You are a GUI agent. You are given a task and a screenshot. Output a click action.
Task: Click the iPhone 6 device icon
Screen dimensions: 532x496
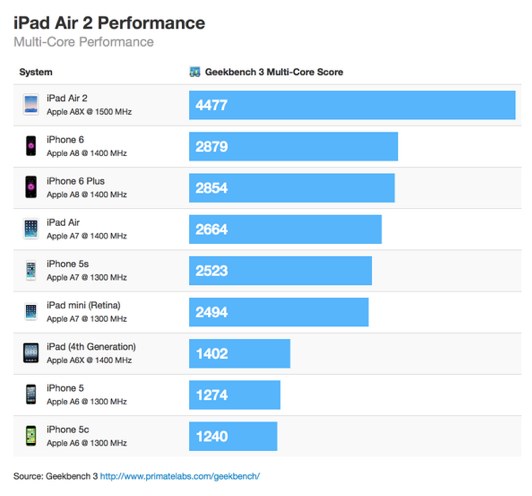pyautogui.click(x=31, y=146)
